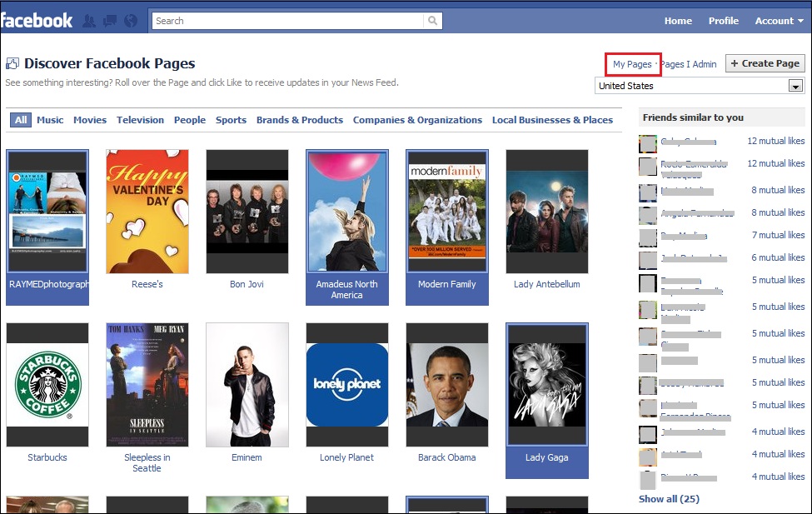
Task: Click the Friends similar to you heading
Action: [x=693, y=117]
